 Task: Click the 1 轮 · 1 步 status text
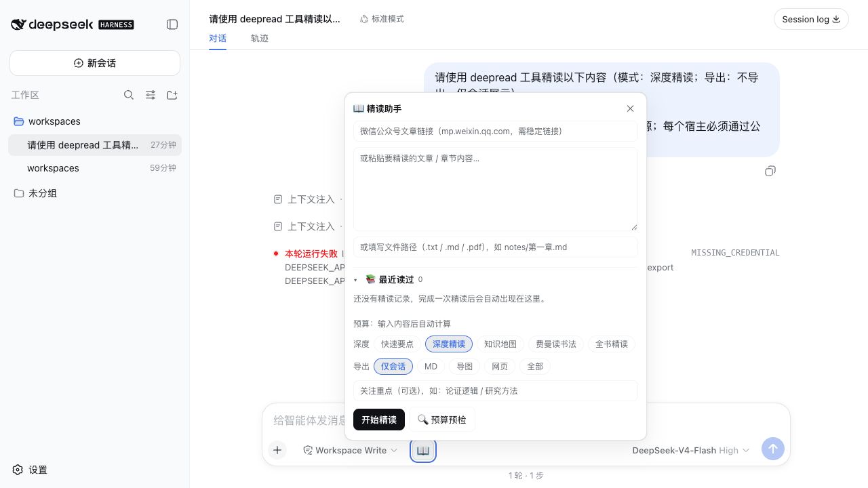tap(526, 476)
